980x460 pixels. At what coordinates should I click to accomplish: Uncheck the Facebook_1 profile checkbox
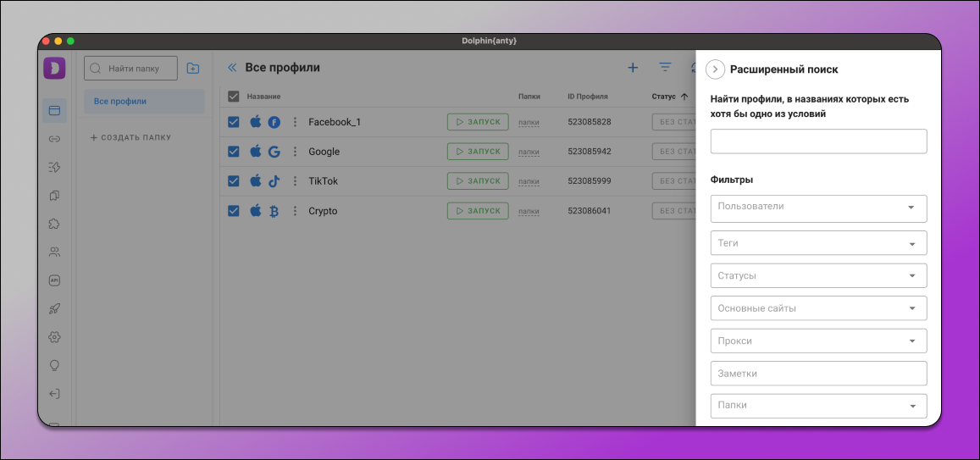tap(234, 122)
